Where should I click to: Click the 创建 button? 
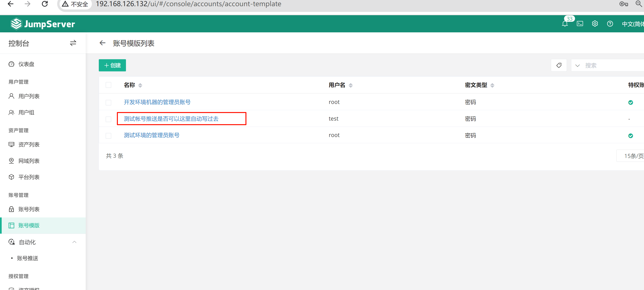[112, 65]
